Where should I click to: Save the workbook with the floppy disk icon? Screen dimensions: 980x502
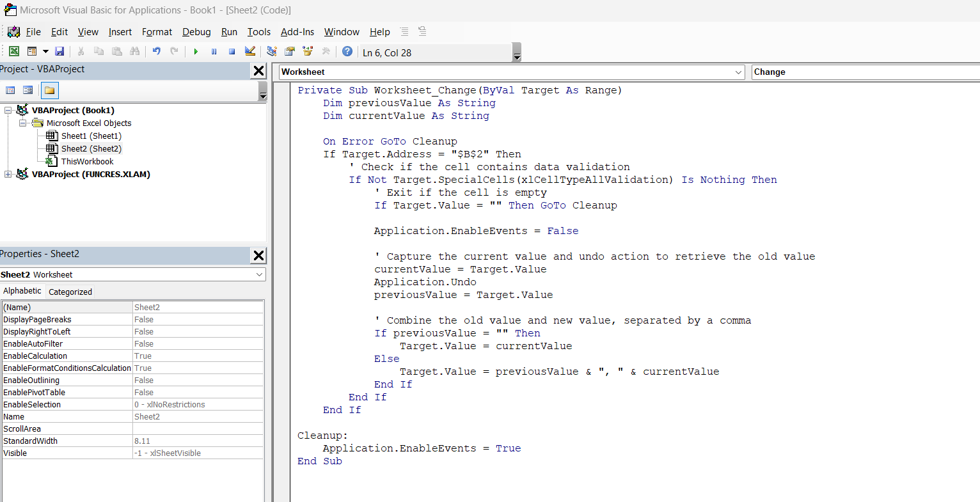click(59, 51)
